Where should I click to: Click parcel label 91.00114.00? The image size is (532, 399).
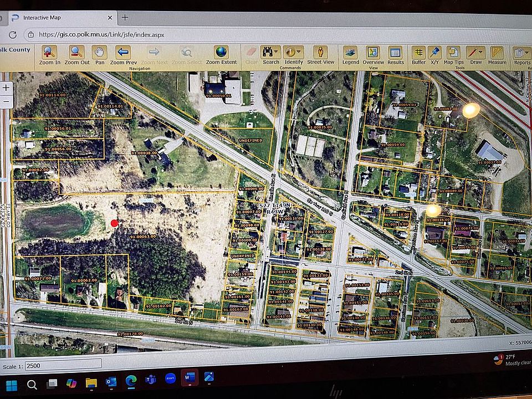pyautogui.click(x=52, y=95)
